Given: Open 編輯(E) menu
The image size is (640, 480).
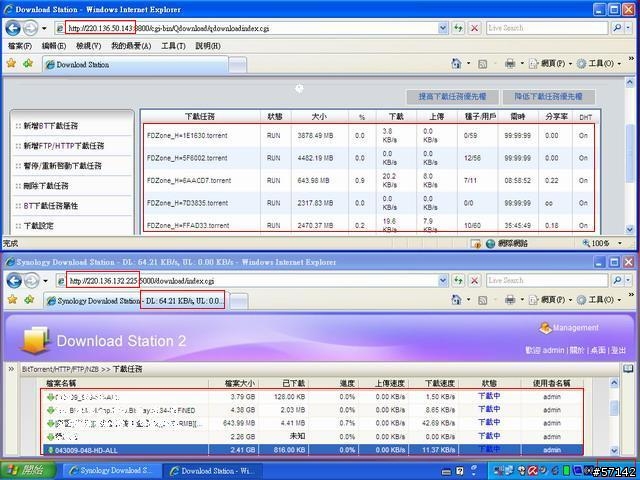Looking at the screenshot, I should pyautogui.click(x=54, y=46).
